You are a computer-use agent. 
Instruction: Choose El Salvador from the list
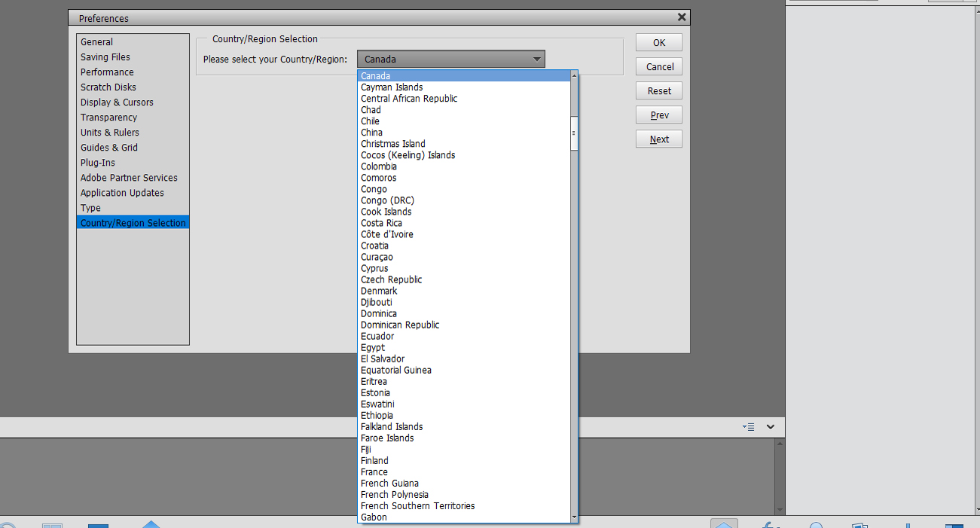click(x=464, y=358)
